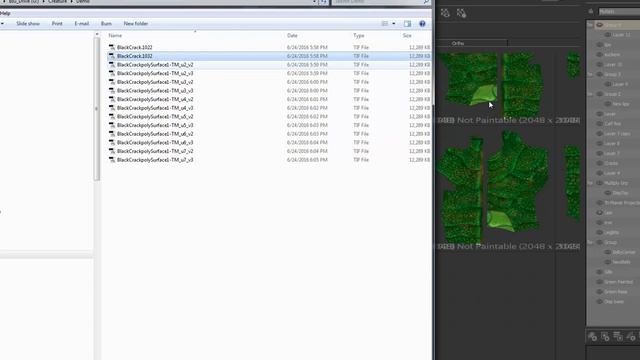The image size is (640, 360).
Task: Toggle visibility of Multiply Grp layer
Action: coord(600,183)
